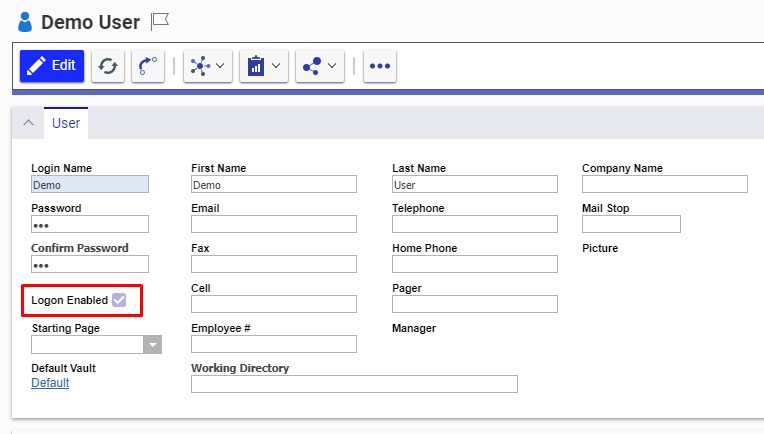Open the share icon dropdown

tap(320, 66)
